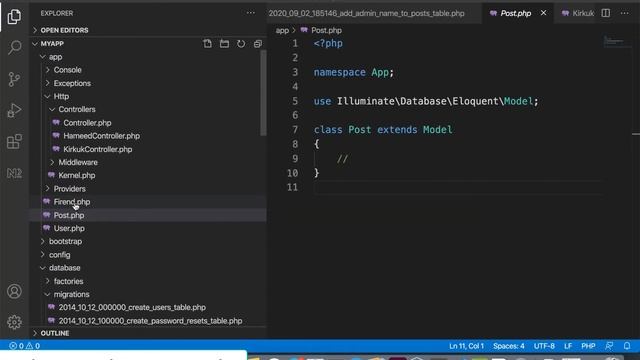Screen dimensions: 640x360
Task: Change file encoding UTF-8
Action: tap(544, 346)
